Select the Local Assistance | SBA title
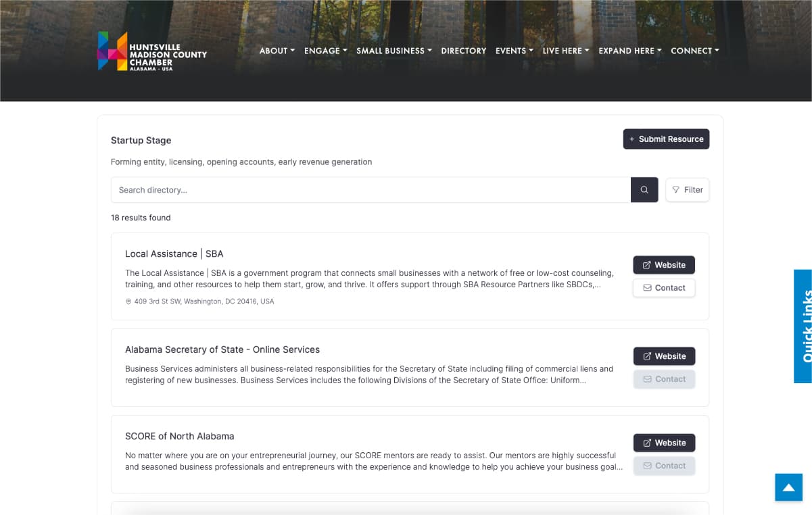The image size is (812, 515). [174, 254]
